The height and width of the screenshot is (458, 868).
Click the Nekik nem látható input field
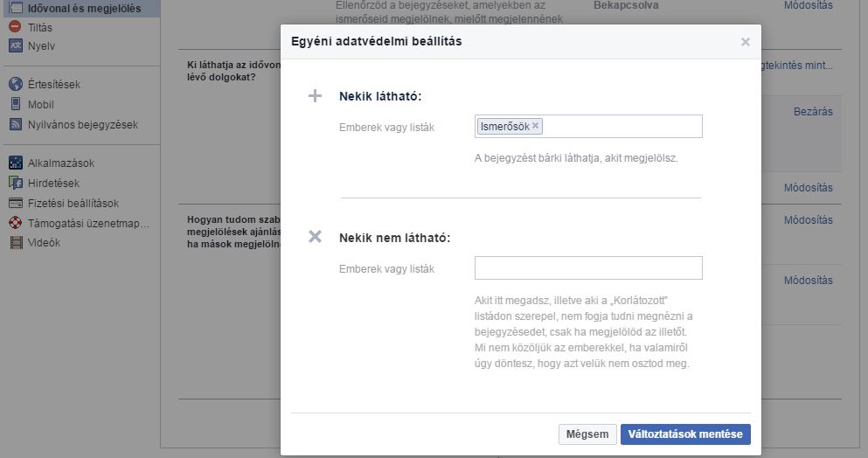(588, 267)
